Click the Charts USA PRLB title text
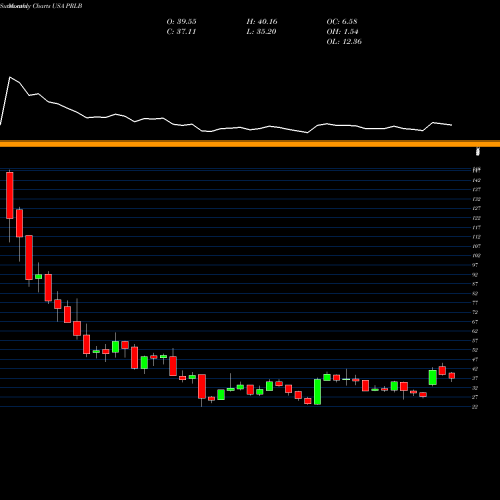The height and width of the screenshot is (500, 500). [57, 6]
